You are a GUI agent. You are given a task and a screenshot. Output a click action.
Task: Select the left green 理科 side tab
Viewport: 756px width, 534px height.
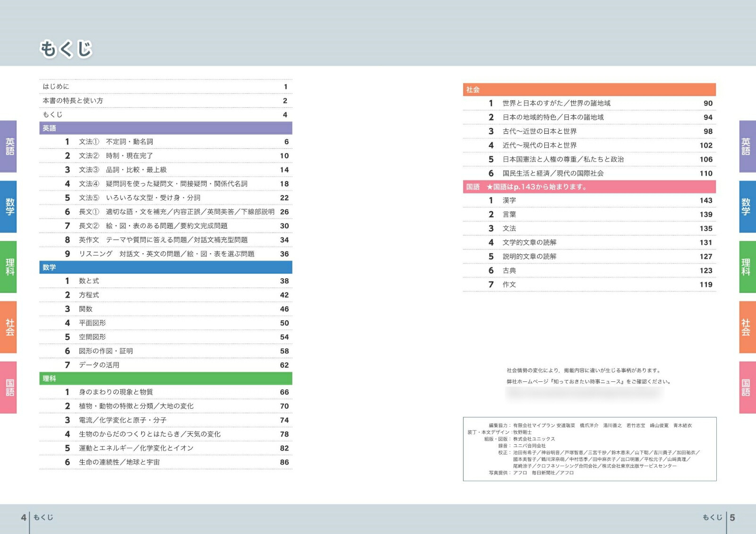pos(8,267)
